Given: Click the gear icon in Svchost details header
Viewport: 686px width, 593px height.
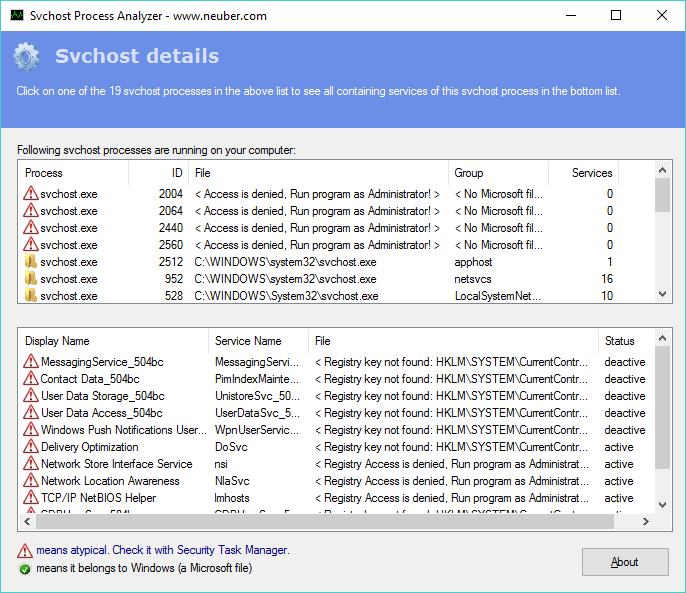Looking at the screenshot, I should pos(26,56).
